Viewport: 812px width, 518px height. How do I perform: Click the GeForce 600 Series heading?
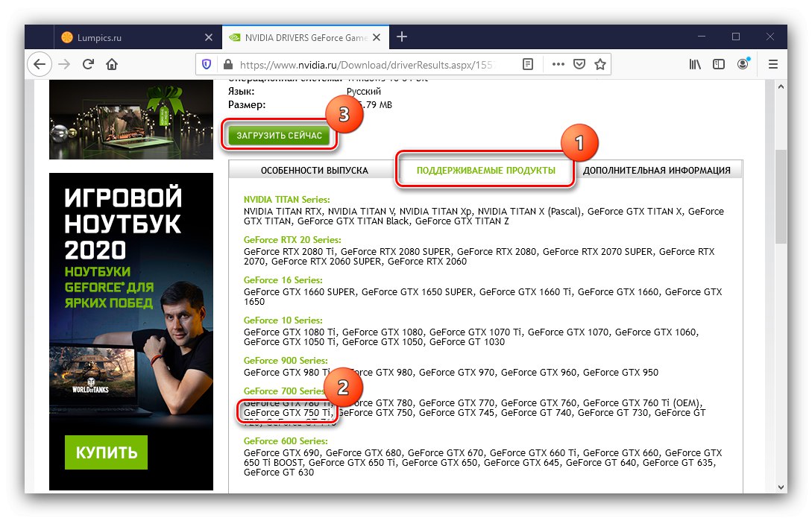[x=286, y=441]
